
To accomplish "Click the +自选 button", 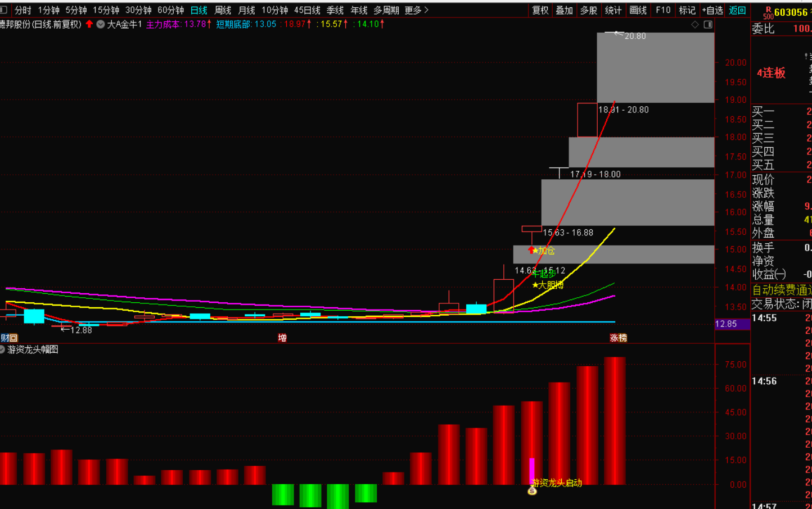I will (712, 10).
